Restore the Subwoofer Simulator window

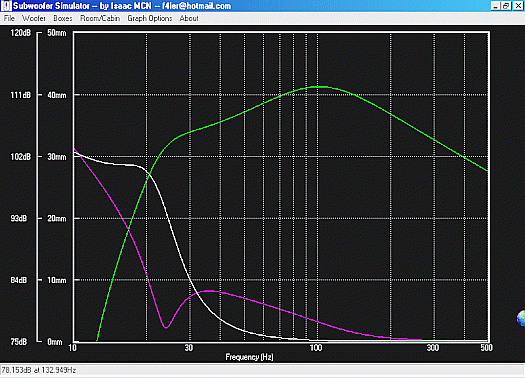(506, 6)
